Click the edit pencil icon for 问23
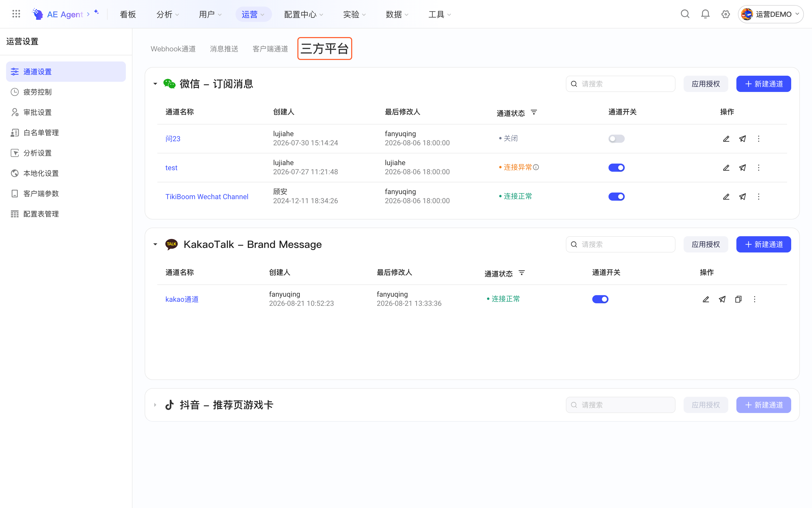812x508 pixels. [726, 139]
